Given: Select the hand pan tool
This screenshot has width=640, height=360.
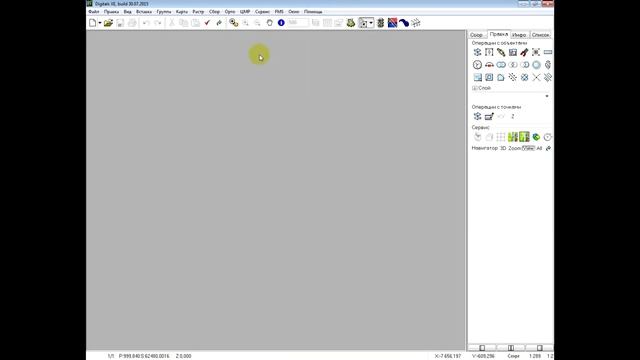Looking at the screenshot, I should pyautogui.click(x=269, y=23).
